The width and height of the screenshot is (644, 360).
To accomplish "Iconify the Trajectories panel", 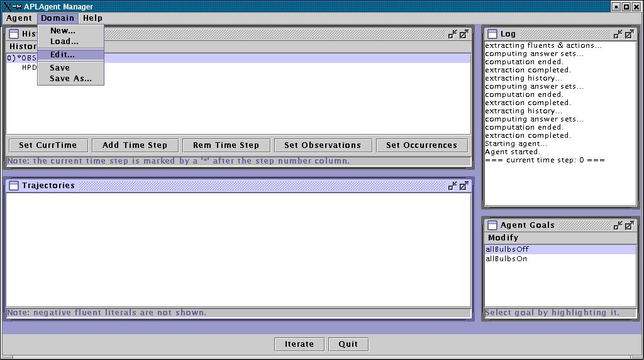I will pyautogui.click(x=452, y=186).
